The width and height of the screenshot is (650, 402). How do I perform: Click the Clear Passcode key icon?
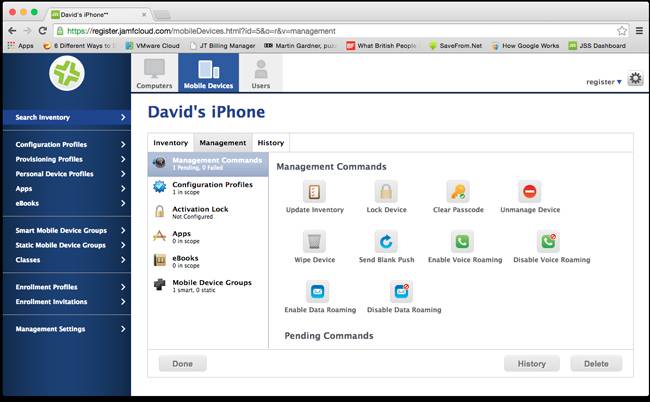point(458,192)
